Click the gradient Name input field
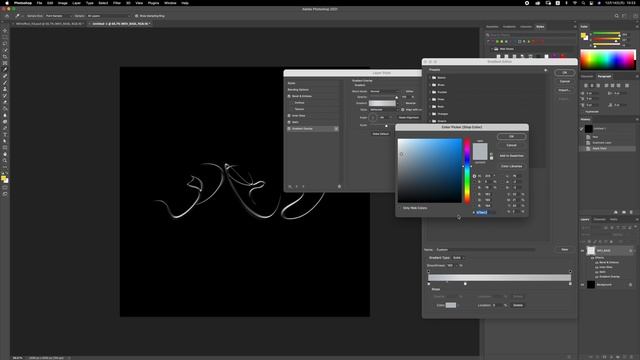 coord(485,250)
